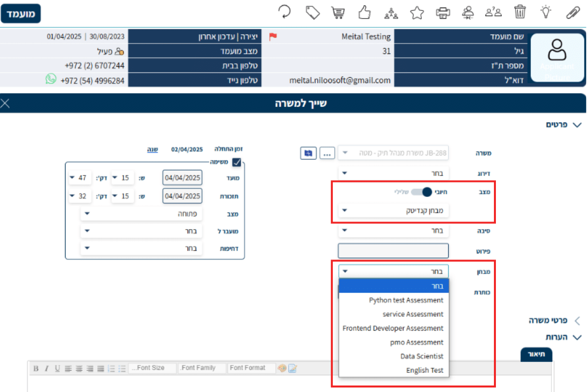Select highlighted בחר option in test list

click(x=394, y=286)
